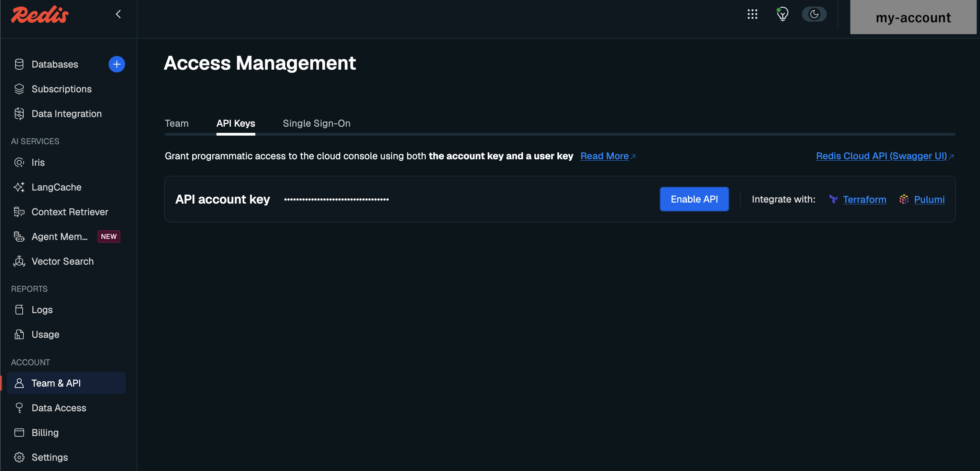Open the Data Integration icon

(19, 114)
